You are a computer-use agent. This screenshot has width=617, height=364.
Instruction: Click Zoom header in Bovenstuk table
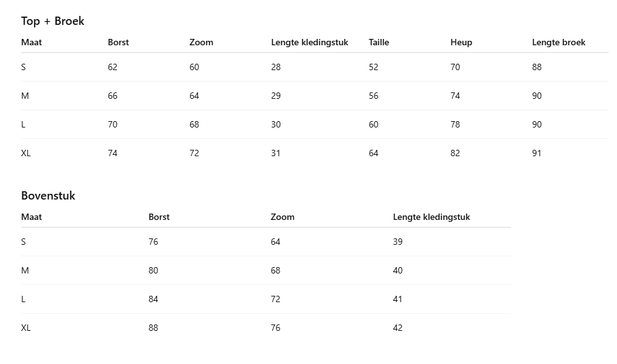click(282, 217)
